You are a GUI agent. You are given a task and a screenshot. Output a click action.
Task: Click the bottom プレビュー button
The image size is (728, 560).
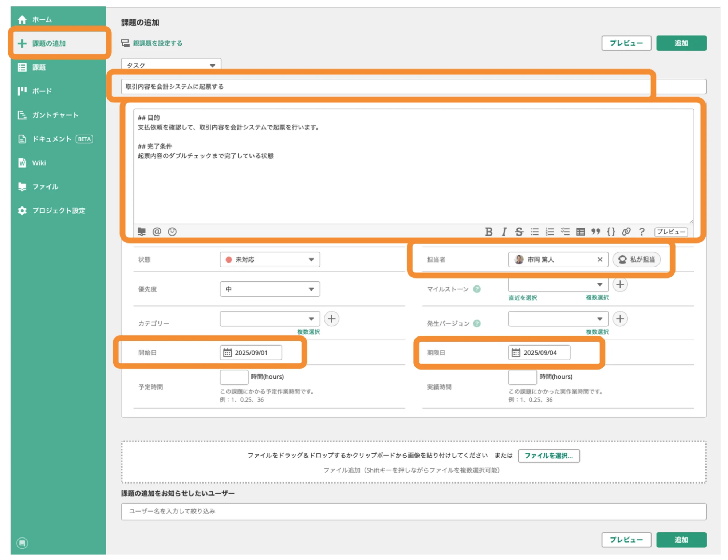click(x=626, y=540)
